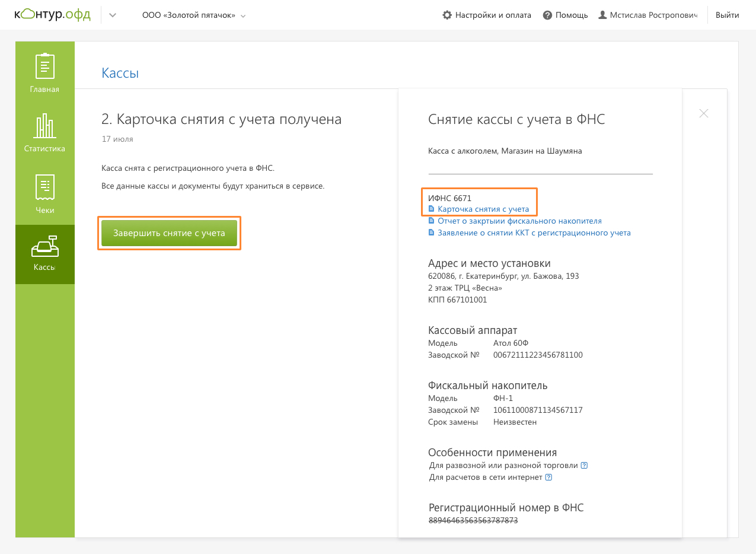Click the Мстислав Ростропович user name
Screen dimensions: 756x554
tap(653, 15)
